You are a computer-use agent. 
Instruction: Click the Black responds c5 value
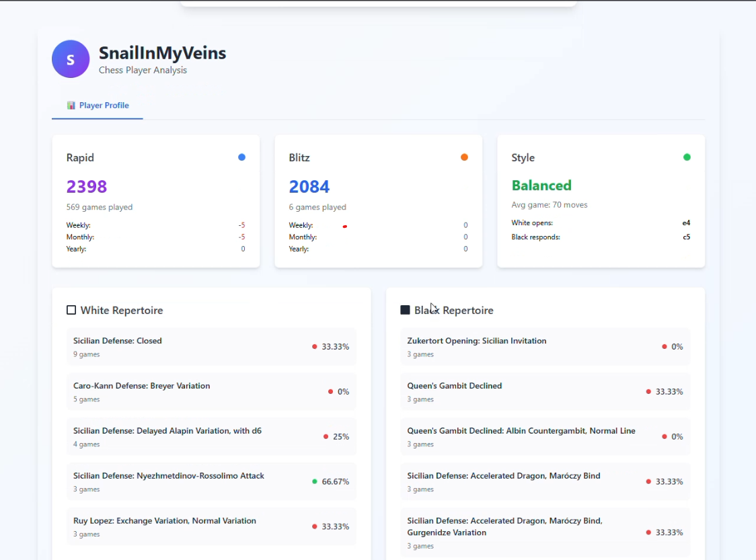click(x=686, y=237)
